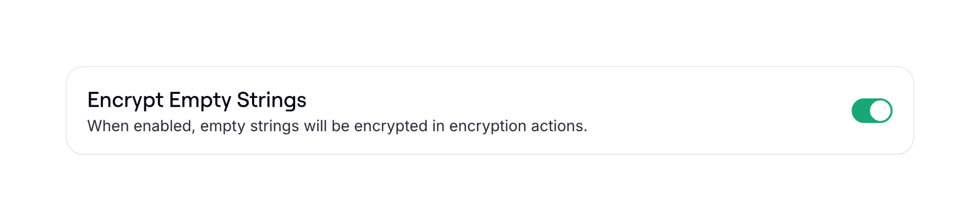
Task: Click the word "Encrypt" in the title
Action: (x=125, y=100)
